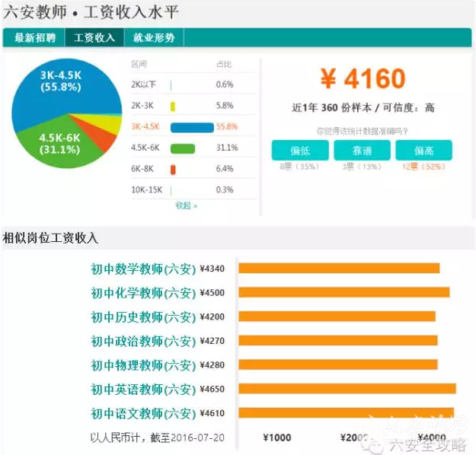This screenshot has width=476, height=455.
Task: Collapse the salary list via 收起
Action: 186,205
